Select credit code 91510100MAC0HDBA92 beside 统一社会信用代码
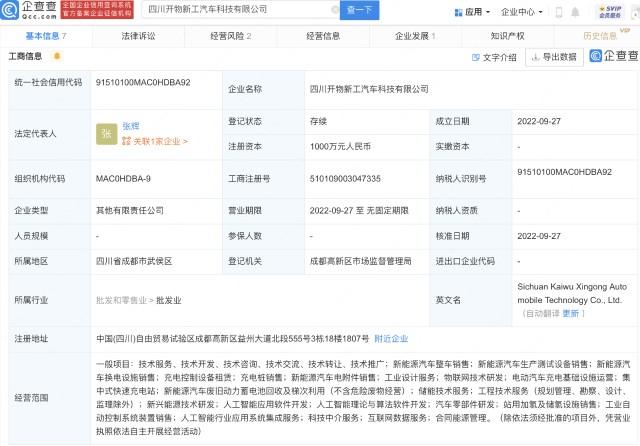 point(143,82)
